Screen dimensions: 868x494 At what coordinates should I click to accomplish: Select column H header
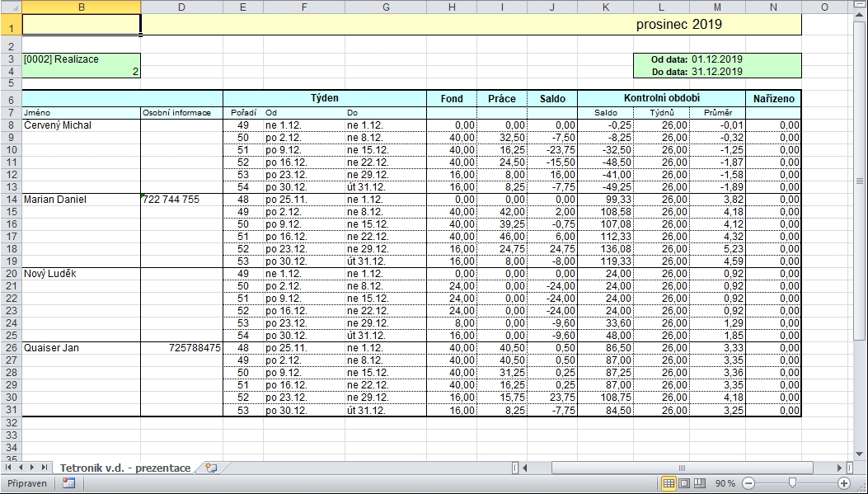click(x=452, y=7)
